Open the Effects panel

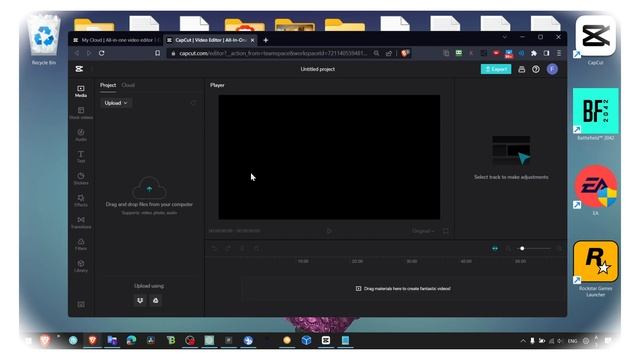(81, 200)
